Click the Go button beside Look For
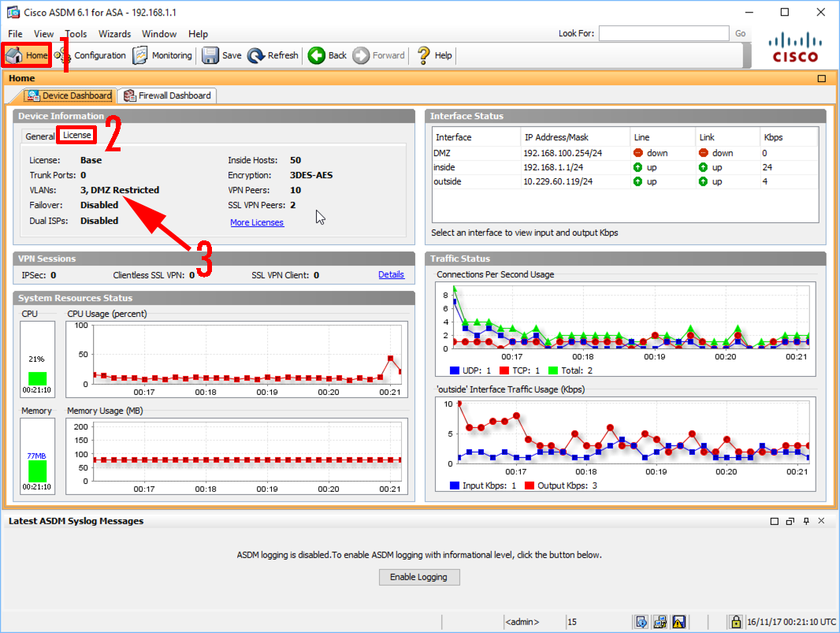This screenshot has height=633, width=840. 741,33
